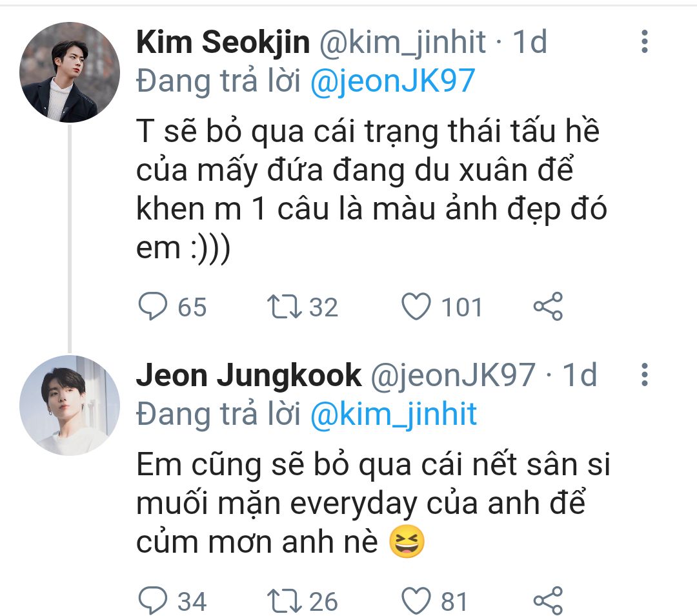Share Jeon Jungkook's tweet
The height and width of the screenshot is (616, 697).
coord(548,601)
